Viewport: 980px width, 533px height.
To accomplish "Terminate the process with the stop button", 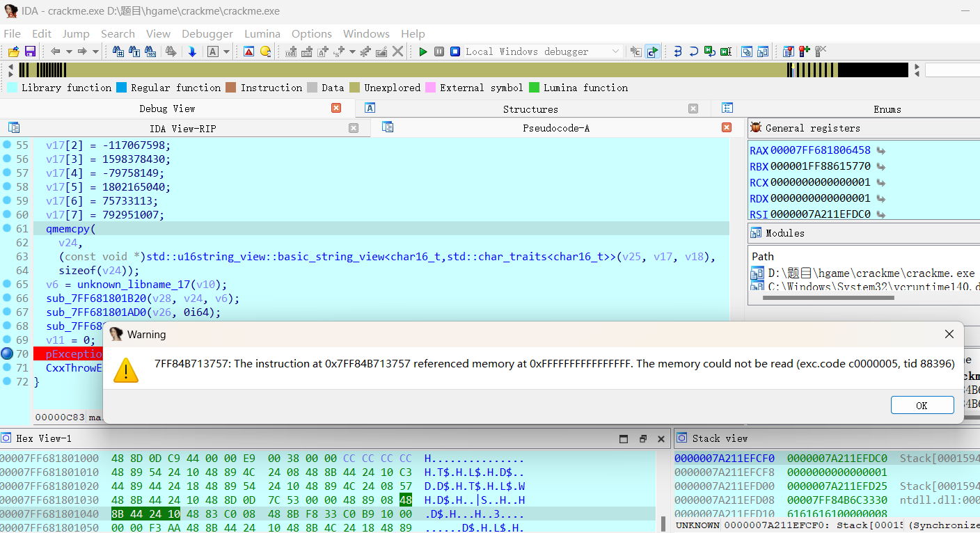I will (x=455, y=51).
